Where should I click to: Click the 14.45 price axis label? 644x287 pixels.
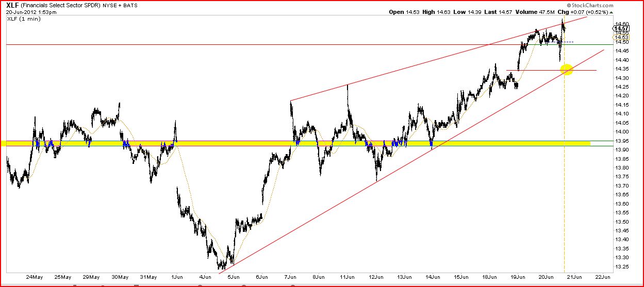point(621,50)
